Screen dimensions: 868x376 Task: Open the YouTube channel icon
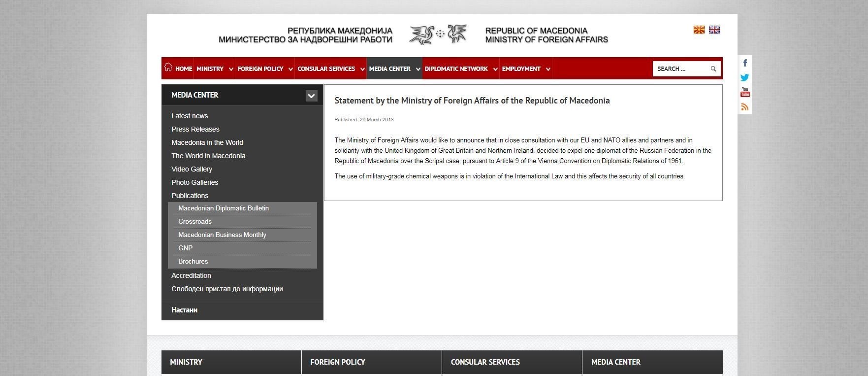[745, 92]
